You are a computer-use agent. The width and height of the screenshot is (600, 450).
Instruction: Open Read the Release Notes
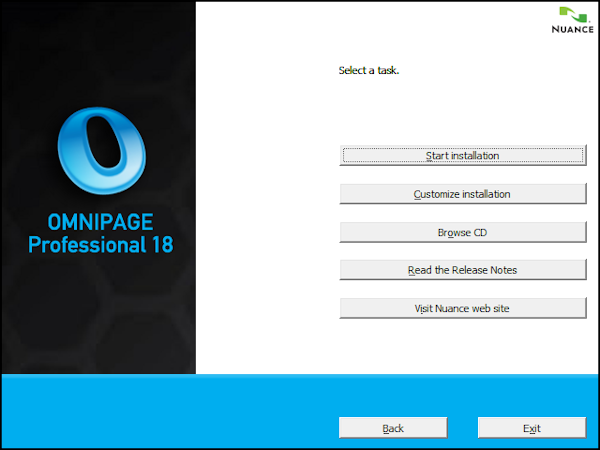[x=462, y=270]
